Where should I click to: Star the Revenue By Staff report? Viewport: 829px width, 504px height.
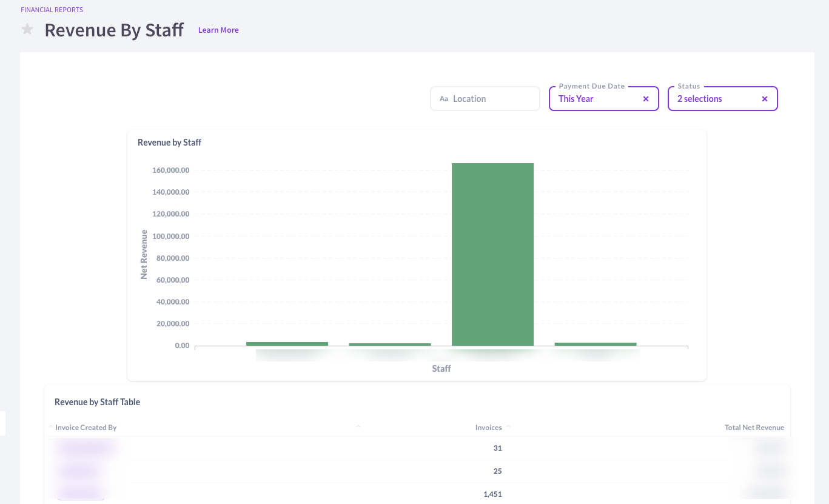pos(27,30)
